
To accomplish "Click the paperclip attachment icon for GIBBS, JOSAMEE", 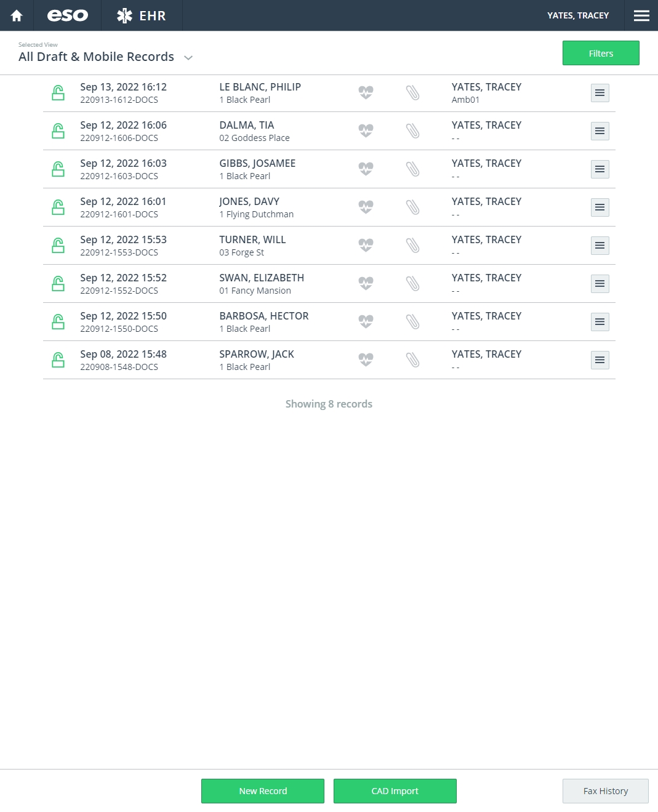I will tap(413, 169).
